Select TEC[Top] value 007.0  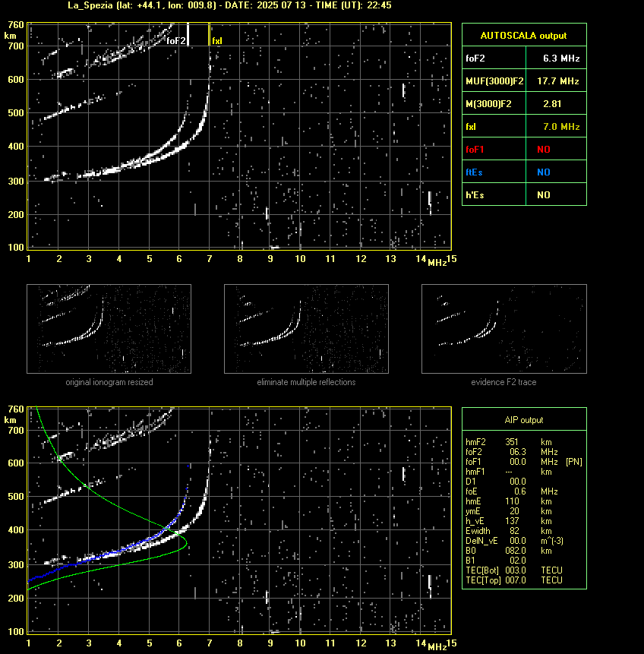(516, 580)
